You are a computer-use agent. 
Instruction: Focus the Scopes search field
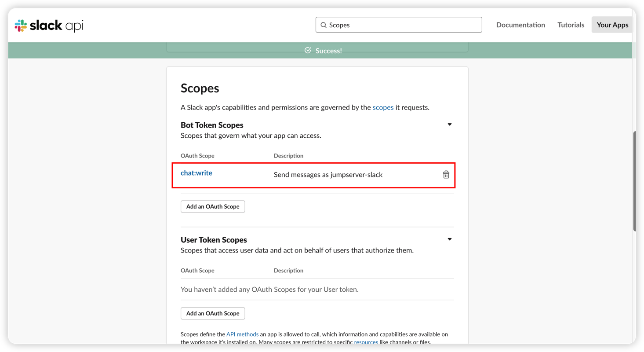(x=399, y=25)
